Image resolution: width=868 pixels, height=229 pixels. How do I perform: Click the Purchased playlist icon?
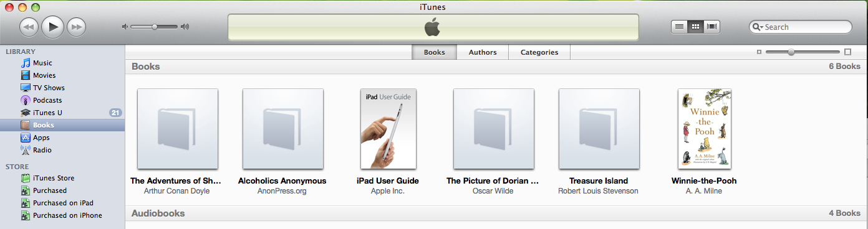[26, 190]
